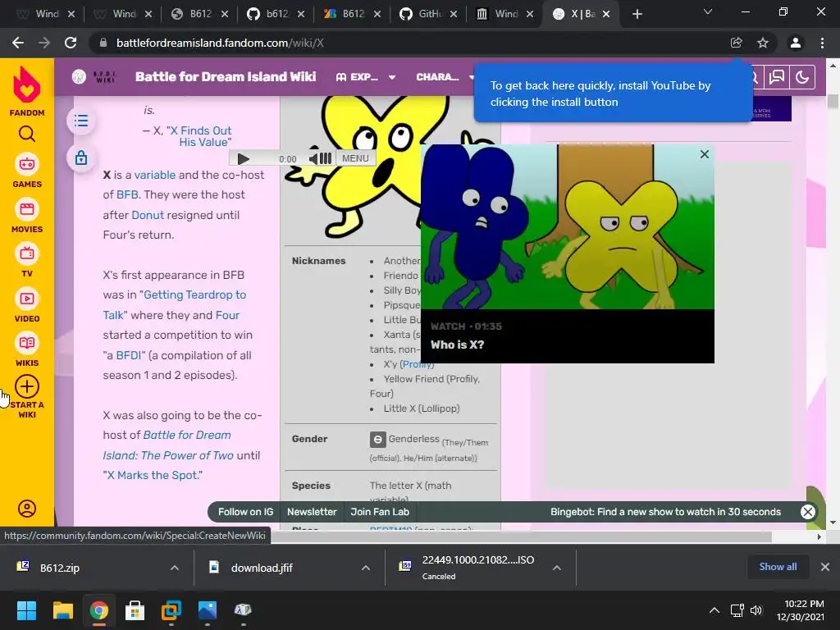840x630 pixels.
Task: Bookmark this page with the star icon
Action: 763,43
